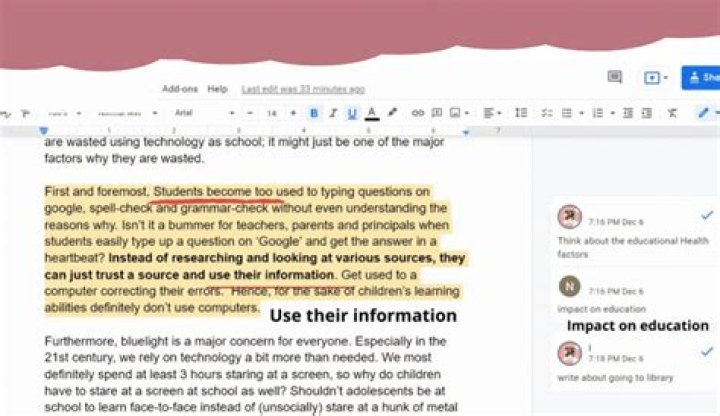Open the text color picker
The height and width of the screenshot is (416, 720).
pyautogui.click(x=372, y=113)
